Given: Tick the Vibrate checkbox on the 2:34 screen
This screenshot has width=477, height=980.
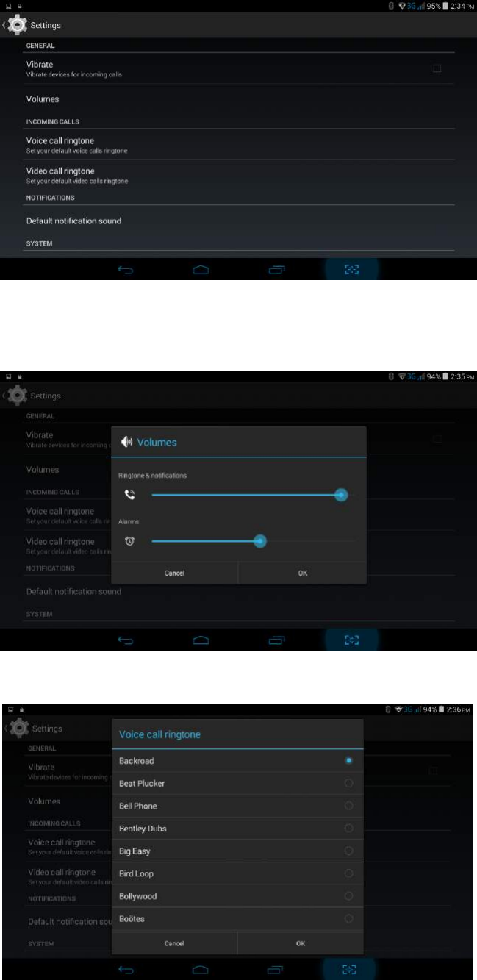Looking at the screenshot, I should click(x=437, y=68).
